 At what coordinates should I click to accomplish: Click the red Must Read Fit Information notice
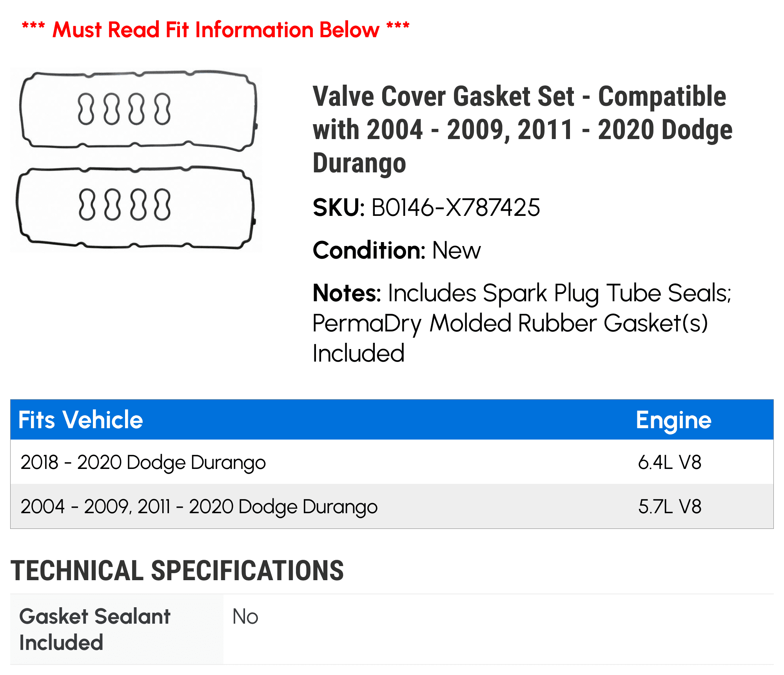tap(216, 30)
